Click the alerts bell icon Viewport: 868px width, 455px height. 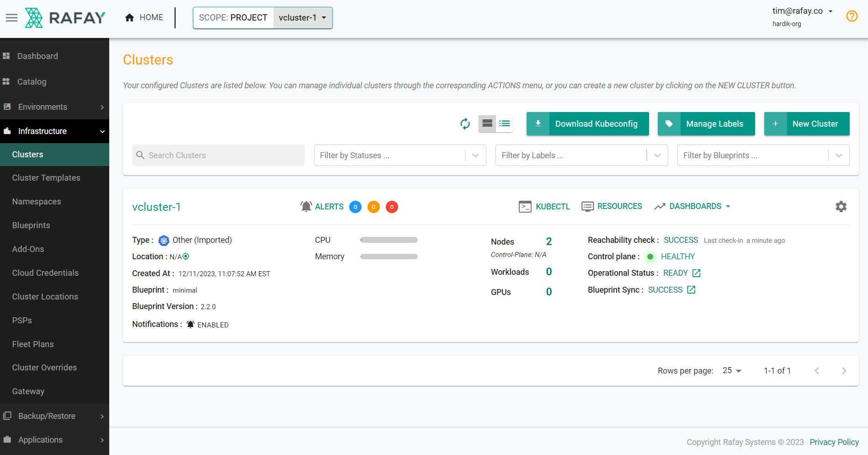pyautogui.click(x=306, y=206)
